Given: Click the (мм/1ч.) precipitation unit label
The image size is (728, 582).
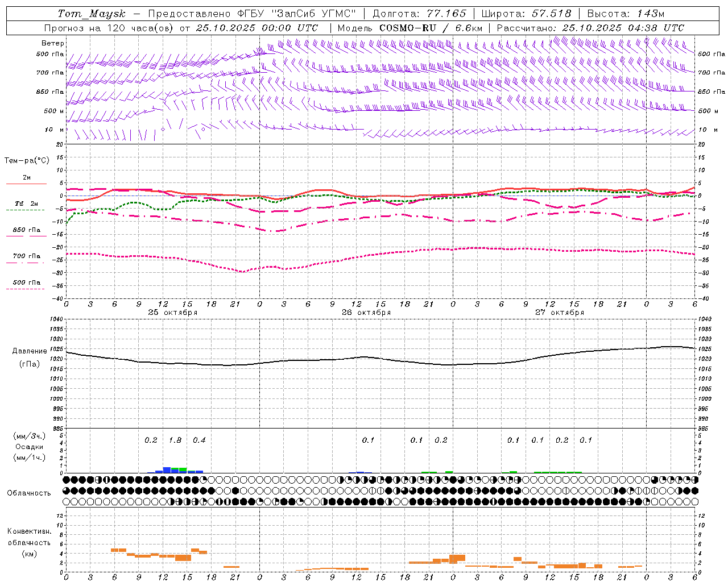Looking at the screenshot, I should click(30, 458).
